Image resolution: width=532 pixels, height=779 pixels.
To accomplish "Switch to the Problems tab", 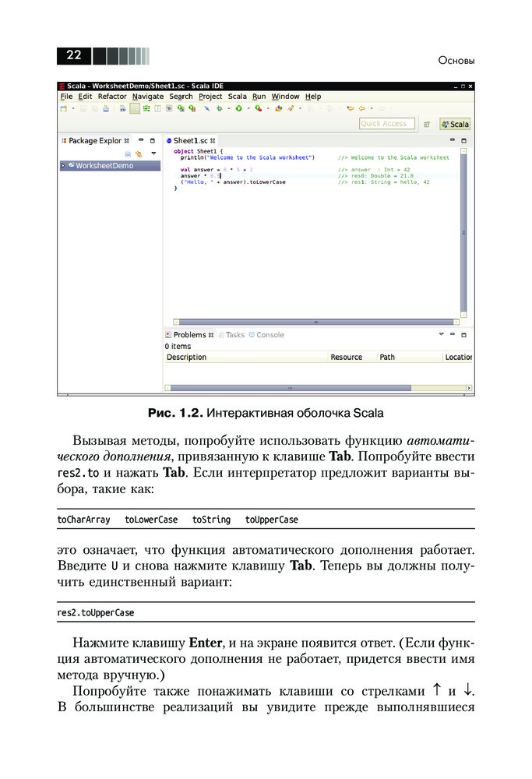I will [188, 335].
